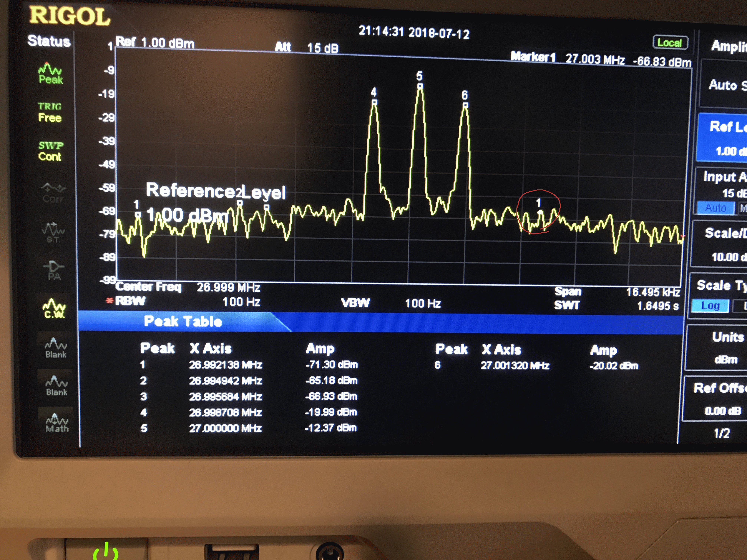This screenshot has height=560, width=747.
Task: Click the second Blank trace icon
Action: pos(56,386)
